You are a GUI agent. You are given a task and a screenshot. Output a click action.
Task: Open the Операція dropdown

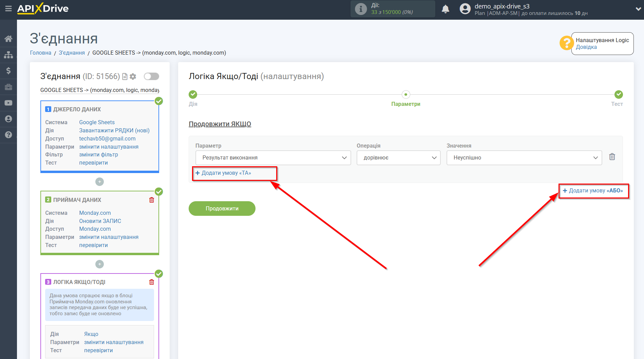click(x=398, y=158)
